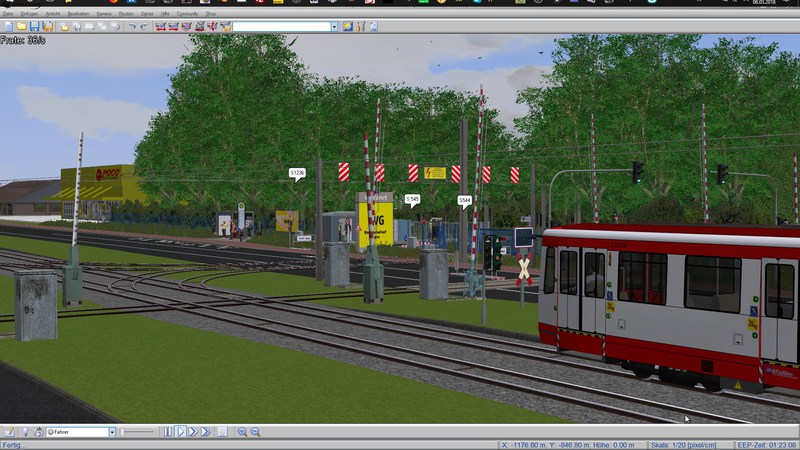
Task: Click the Undo arrow icon
Action: pyautogui.click(x=131, y=26)
